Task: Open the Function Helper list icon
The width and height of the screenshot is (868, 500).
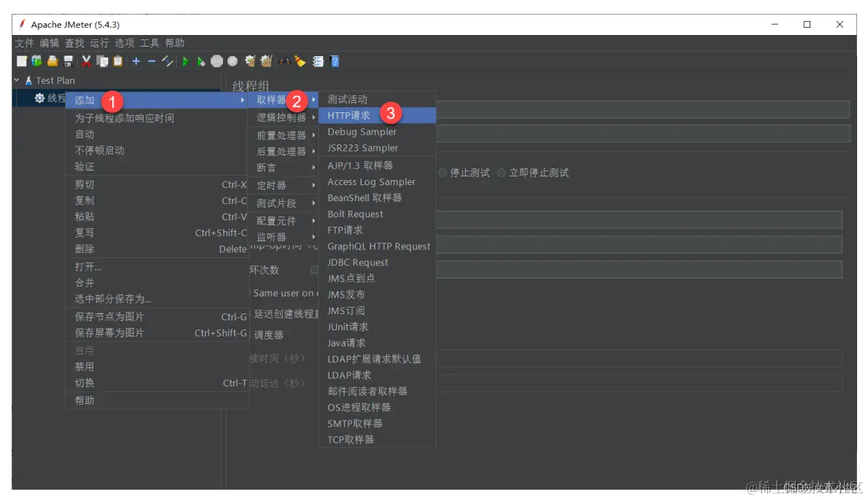Action: point(318,61)
